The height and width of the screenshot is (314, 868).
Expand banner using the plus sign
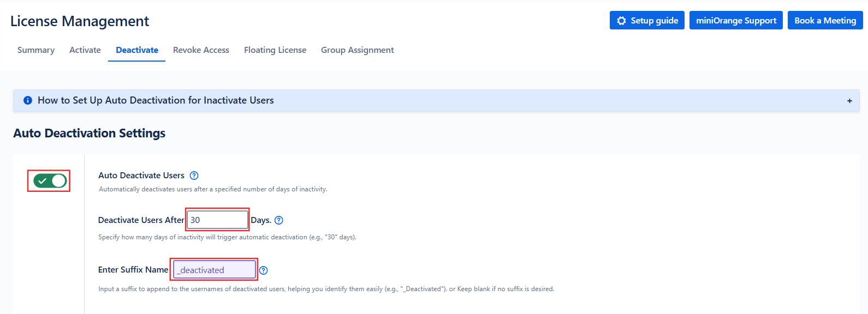849,101
